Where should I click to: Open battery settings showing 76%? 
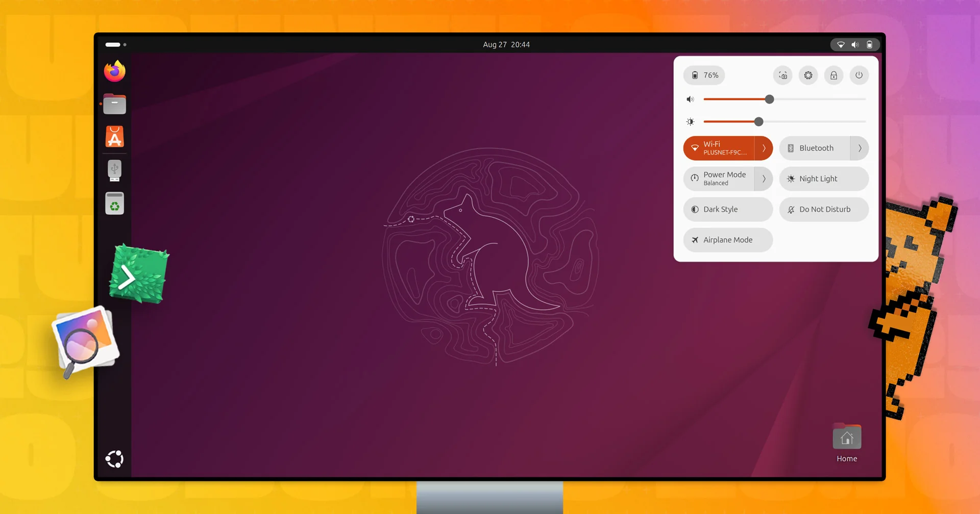(x=704, y=75)
